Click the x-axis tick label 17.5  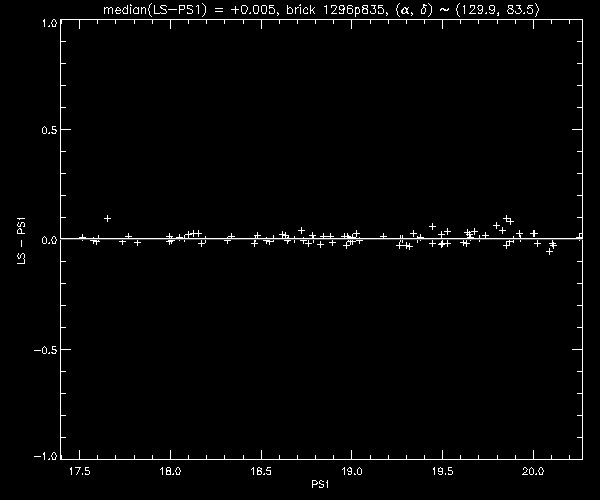pyautogui.click(x=80, y=471)
